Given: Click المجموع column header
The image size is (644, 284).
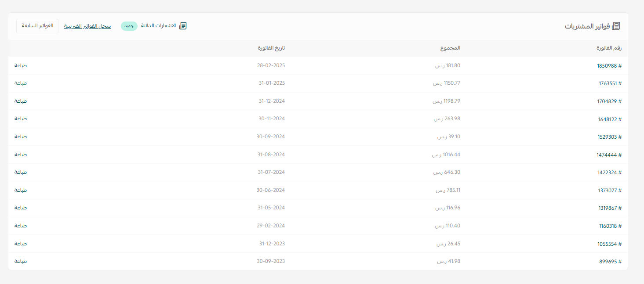Looking at the screenshot, I should (x=450, y=48).
